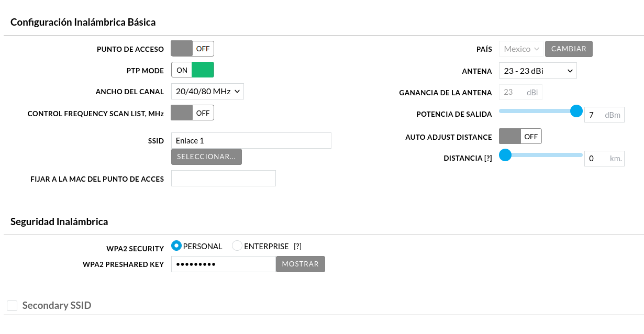Expand the Antena selection dropdown

click(x=538, y=71)
